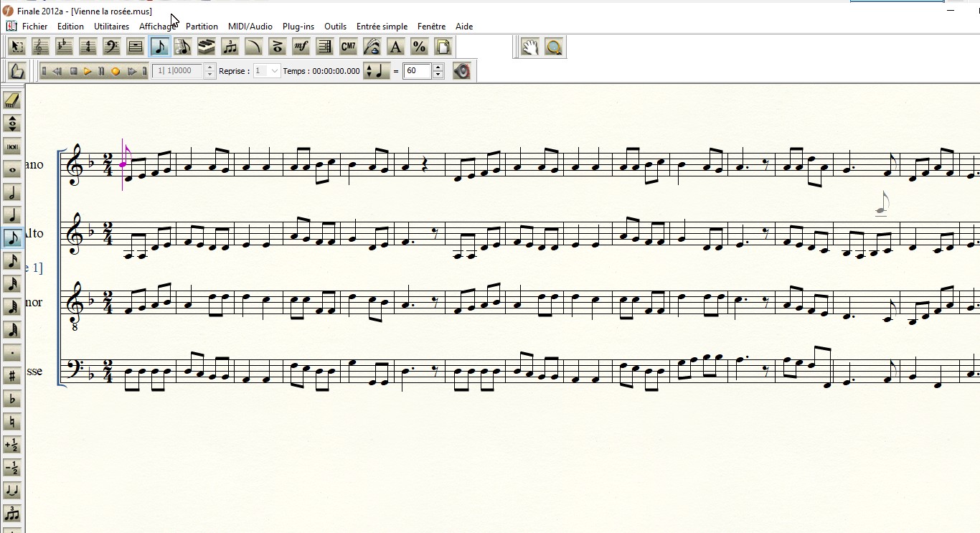Increase tempo value with up arrow

coord(438,67)
